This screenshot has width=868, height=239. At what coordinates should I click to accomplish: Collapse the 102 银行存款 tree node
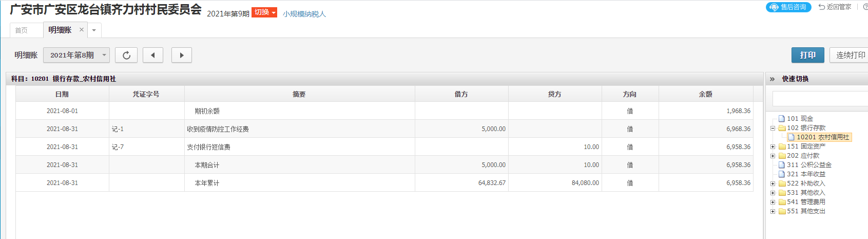[x=773, y=128]
